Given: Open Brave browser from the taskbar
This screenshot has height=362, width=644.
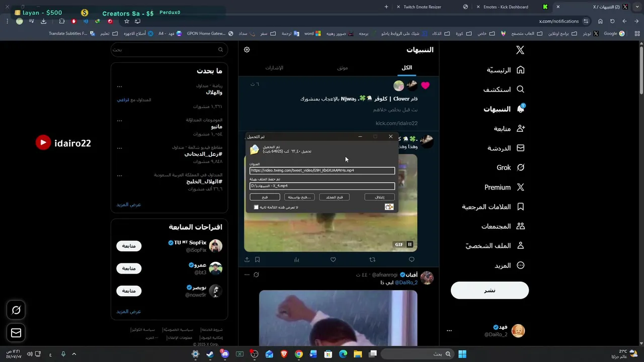Looking at the screenshot, I should (284, 354).
